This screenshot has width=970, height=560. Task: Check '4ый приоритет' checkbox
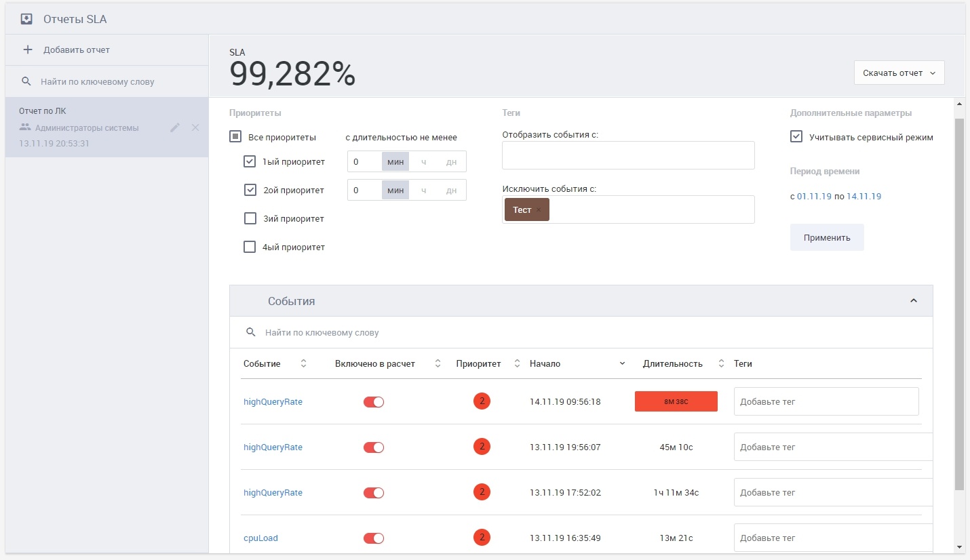point(250,247)
